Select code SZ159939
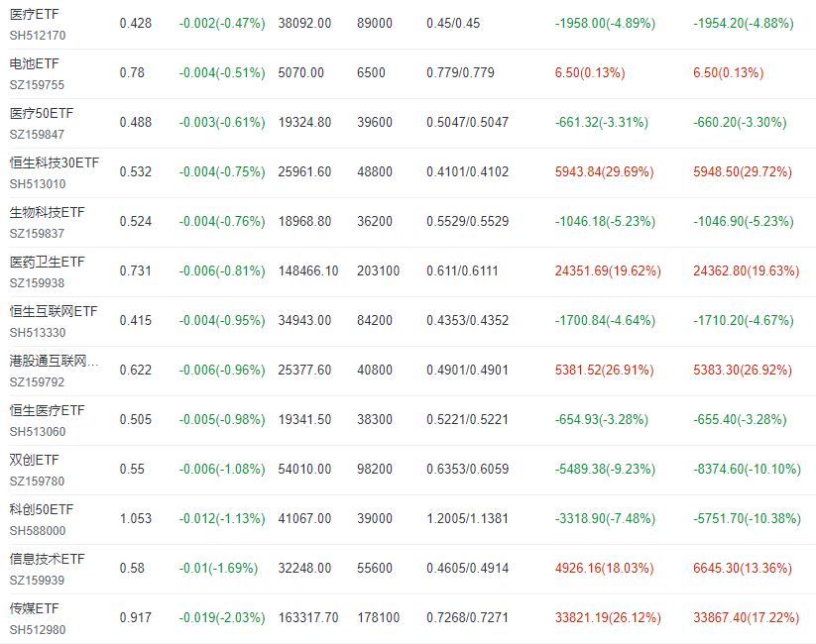The image size is (816, 644). point(37,580)
